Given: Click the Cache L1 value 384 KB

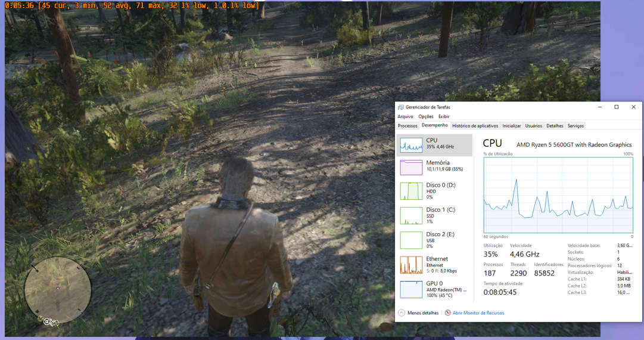Looking at the screenshot, I should (x=624, y=279).
